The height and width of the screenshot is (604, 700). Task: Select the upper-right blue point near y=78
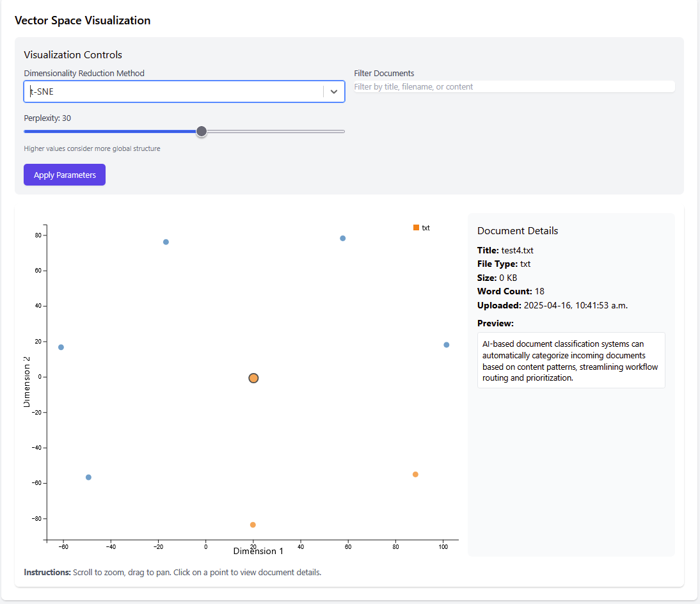[343, 238]
